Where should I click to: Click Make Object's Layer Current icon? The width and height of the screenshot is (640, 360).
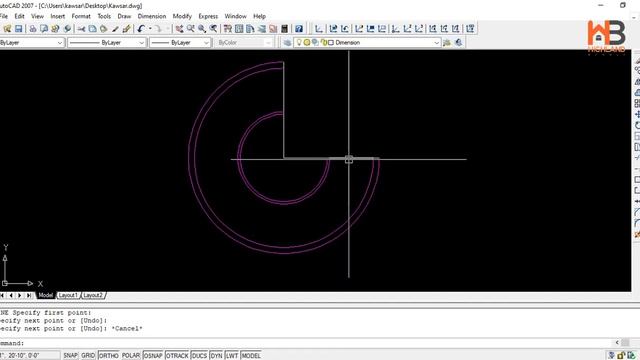[x=447, y=42]
